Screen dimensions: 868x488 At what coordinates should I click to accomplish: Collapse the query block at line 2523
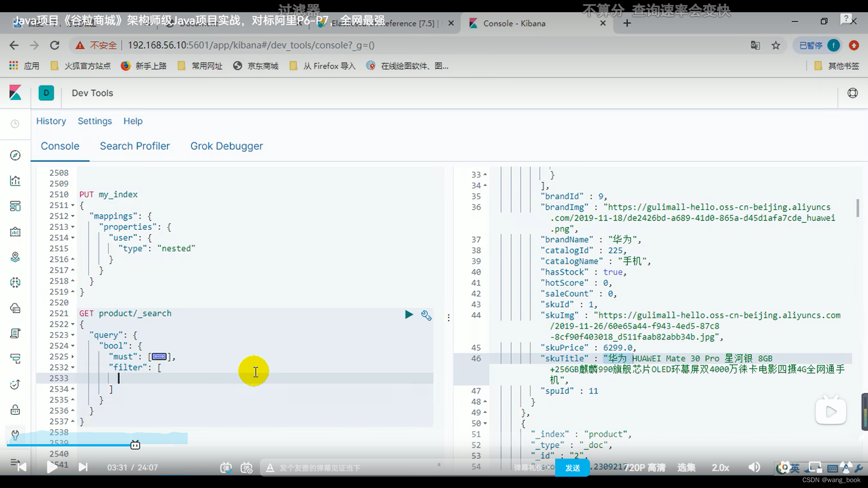[72, 335]
